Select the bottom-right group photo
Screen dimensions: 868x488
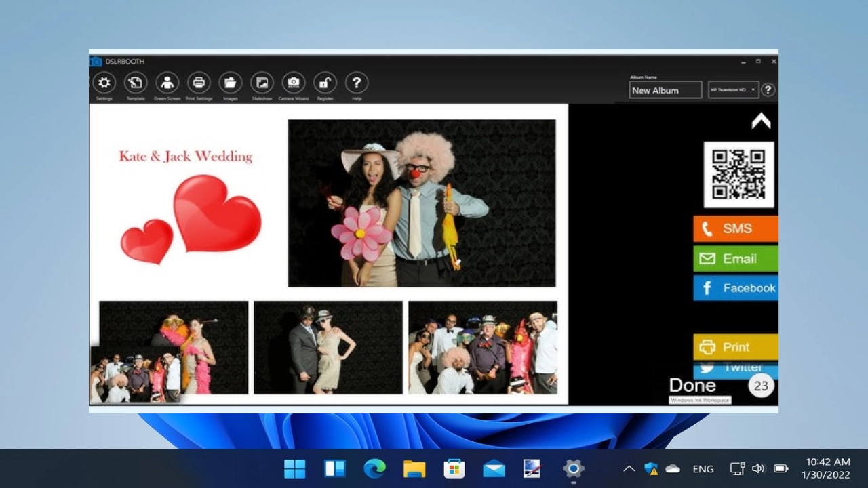(x=483, y=348)
